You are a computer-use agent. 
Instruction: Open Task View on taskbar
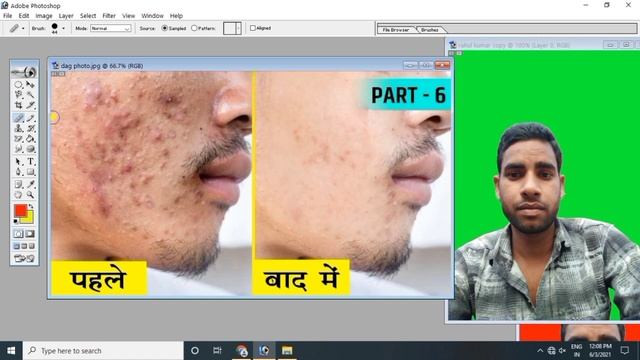[x=217, y=350]
